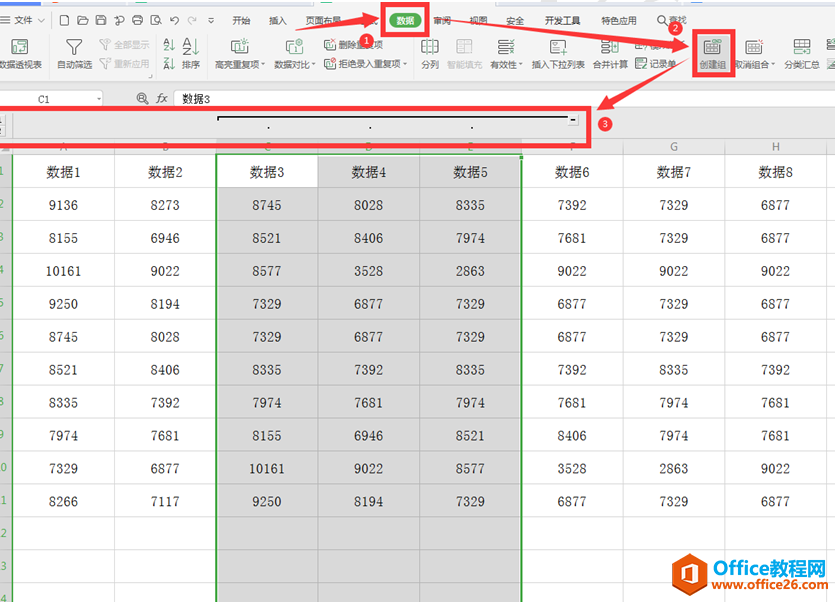Click the 取消组合 ungroup button

(752, 53)
